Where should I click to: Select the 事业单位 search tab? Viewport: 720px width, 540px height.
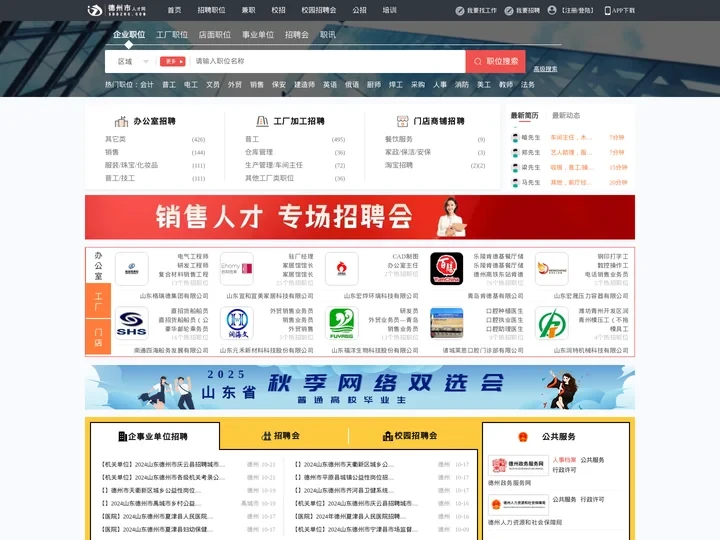point(258,34)
